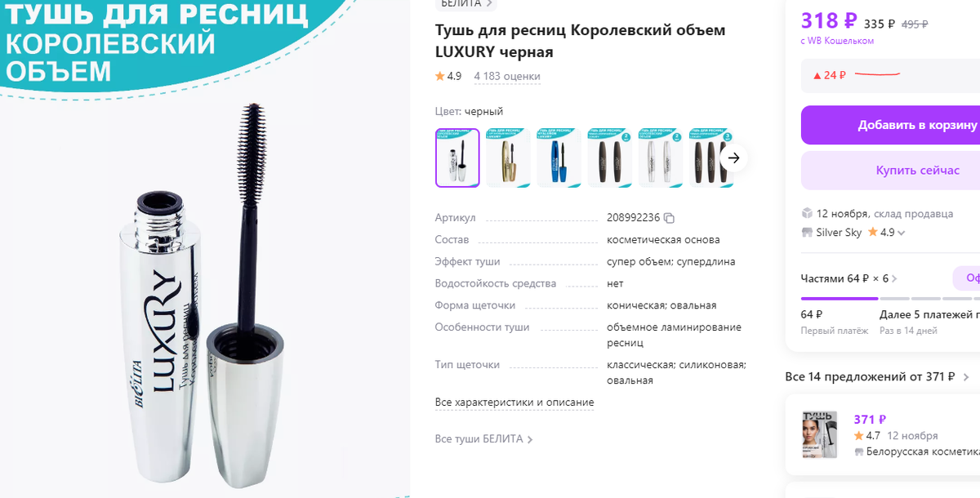This screenshot has width=980, height=498.
Task: Click the star rating 4.9 icon
Action: (x=440, y=76)
